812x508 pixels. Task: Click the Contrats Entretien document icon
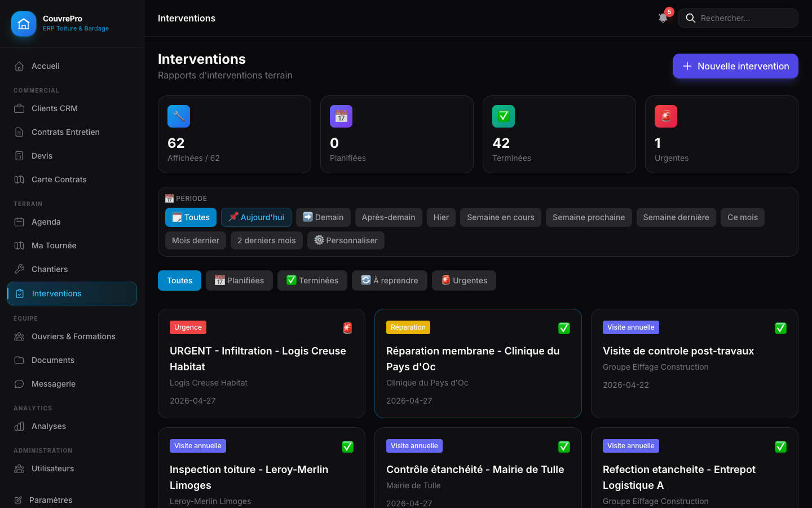19,132
